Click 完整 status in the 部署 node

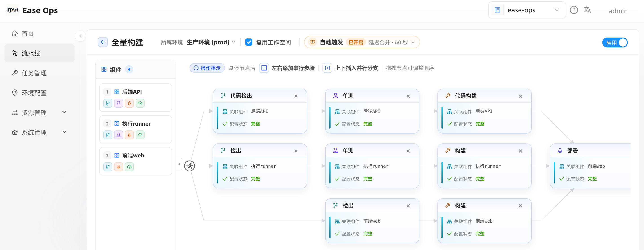coord(592,179)
